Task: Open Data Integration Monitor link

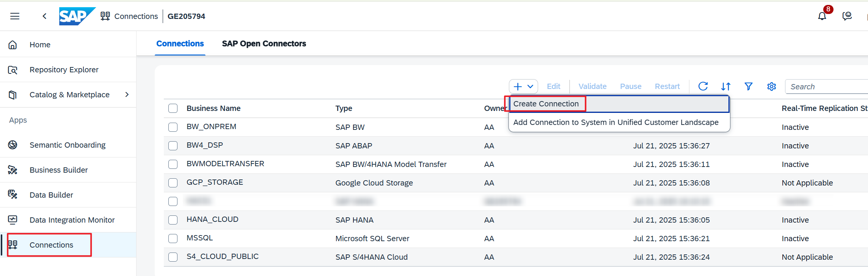Action: click(x=72, y=220)
